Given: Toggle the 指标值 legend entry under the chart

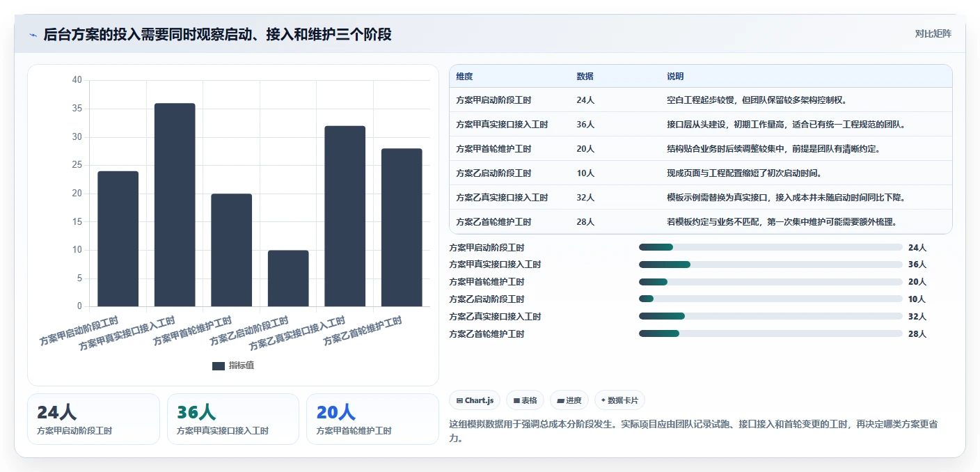Looking at the screenshot, I should click(233, 365).
